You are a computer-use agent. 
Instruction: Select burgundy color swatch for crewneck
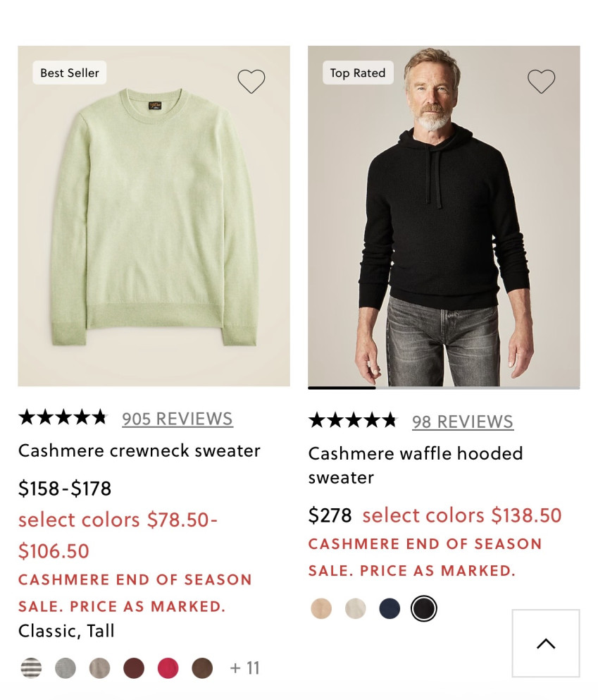click(x=134, y=668)
